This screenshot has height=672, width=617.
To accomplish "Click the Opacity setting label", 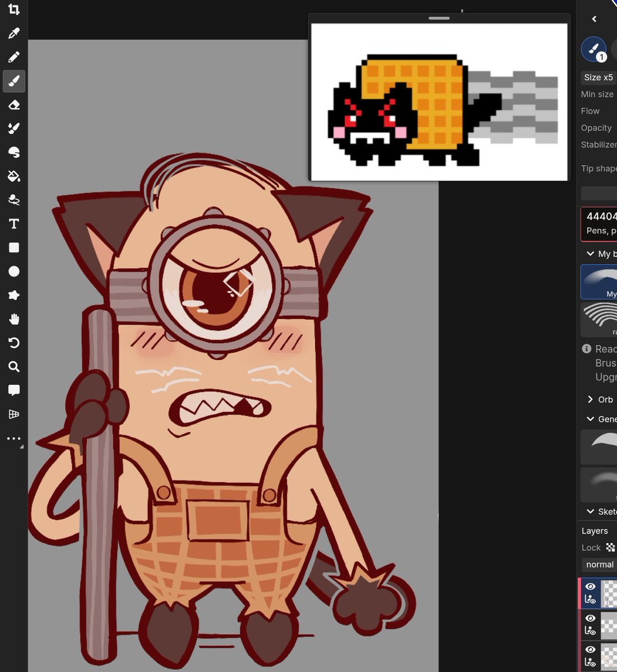I will pyautogui.click(x=596, y=128).
